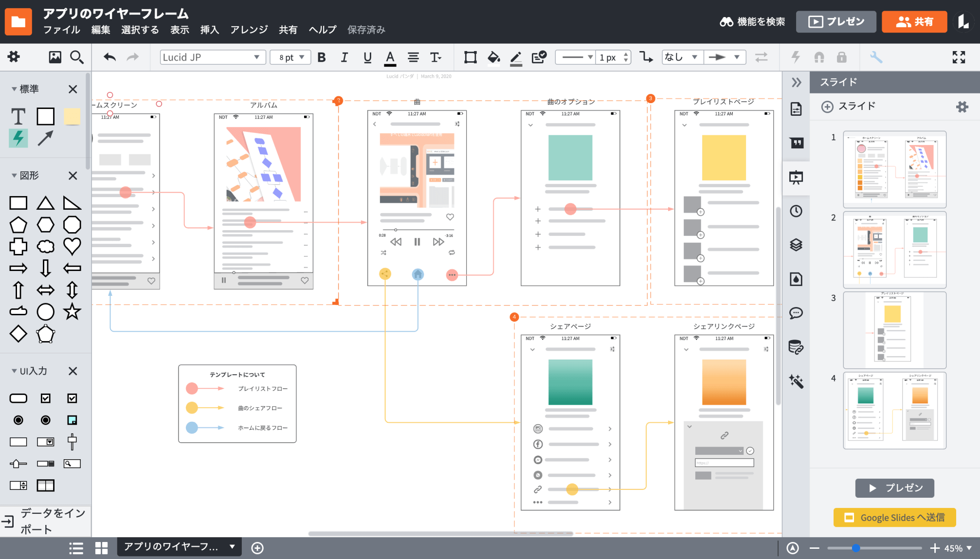
Task: Click the zoom slider handle
Action: click(x=856, y=548)
